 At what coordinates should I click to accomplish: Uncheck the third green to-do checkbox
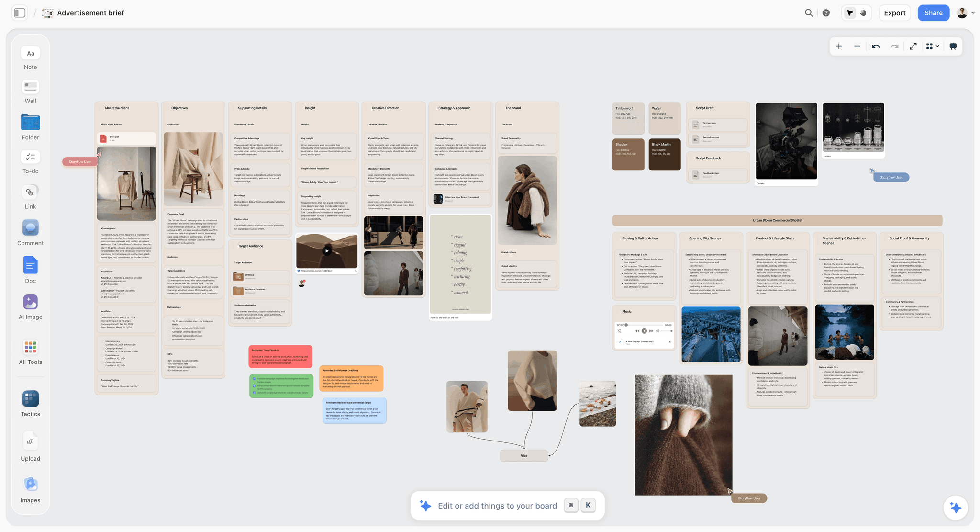tap(254, 393)
